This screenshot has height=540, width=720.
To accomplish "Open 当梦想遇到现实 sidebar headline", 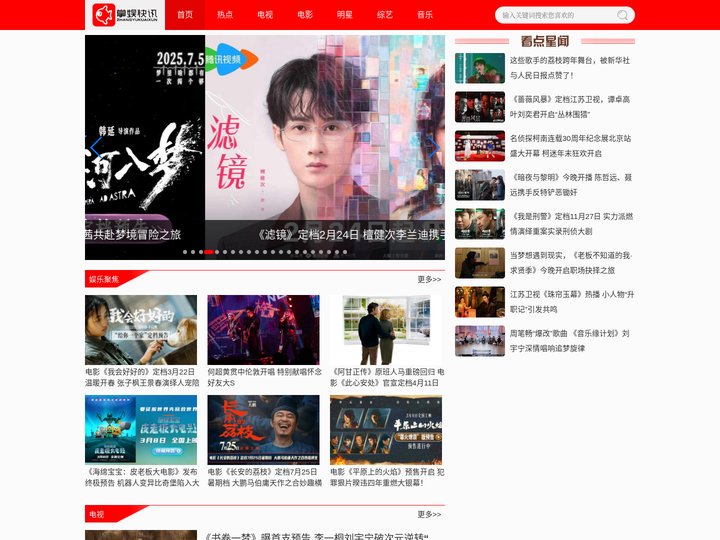I will (x=571, y=263).
